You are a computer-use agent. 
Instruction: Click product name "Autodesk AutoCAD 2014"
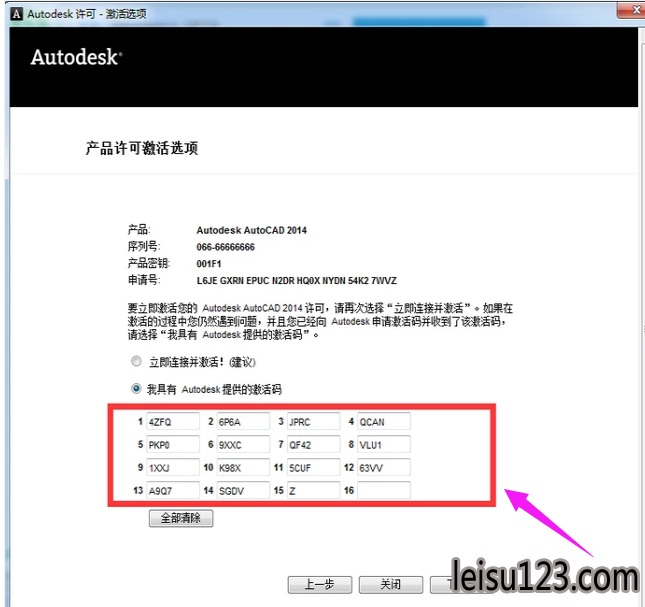[252, 230]
